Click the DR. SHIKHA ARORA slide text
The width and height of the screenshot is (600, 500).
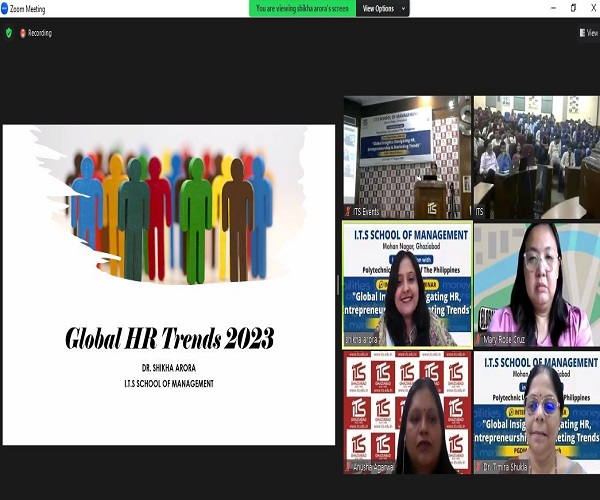(169, 368)
